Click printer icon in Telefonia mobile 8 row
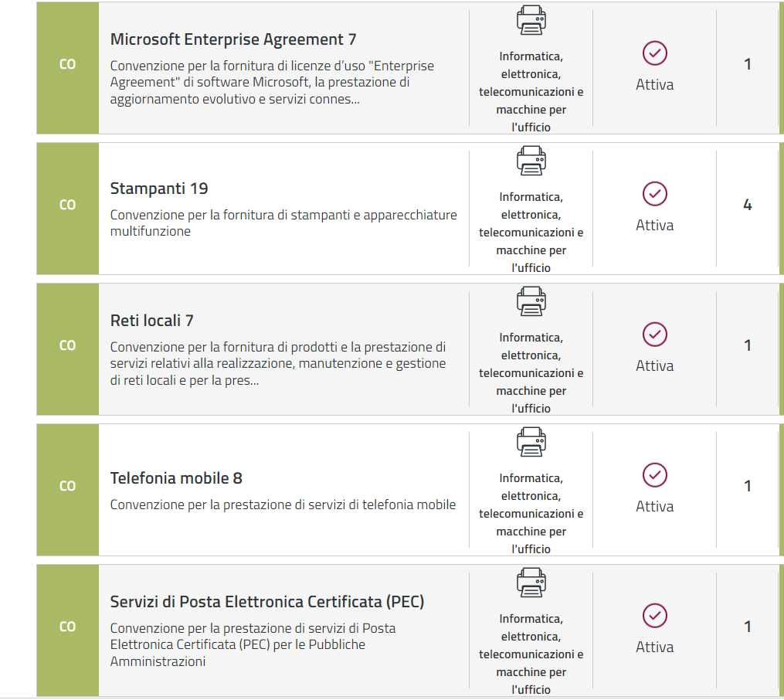 [x=531, y=442]
